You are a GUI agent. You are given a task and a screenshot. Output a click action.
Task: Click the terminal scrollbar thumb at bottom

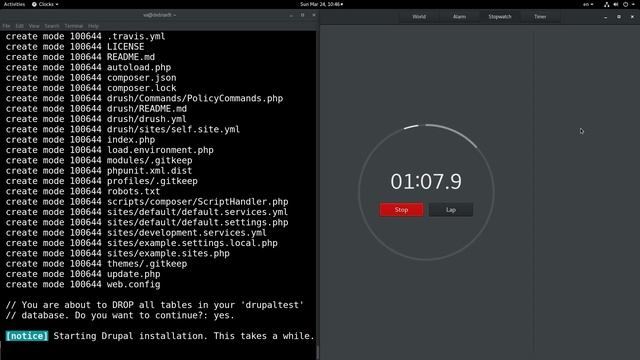pos(317,353)
